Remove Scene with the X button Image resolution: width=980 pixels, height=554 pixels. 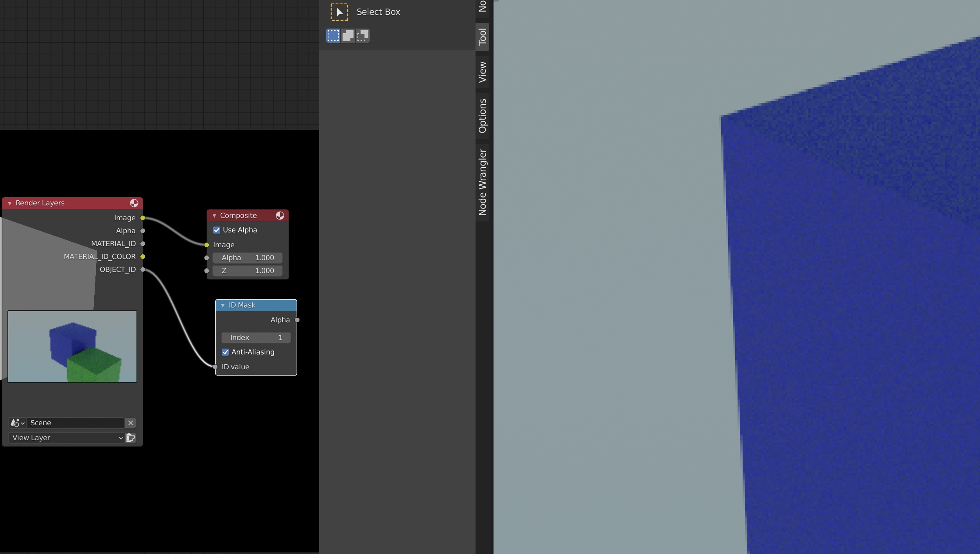point(131,423)
